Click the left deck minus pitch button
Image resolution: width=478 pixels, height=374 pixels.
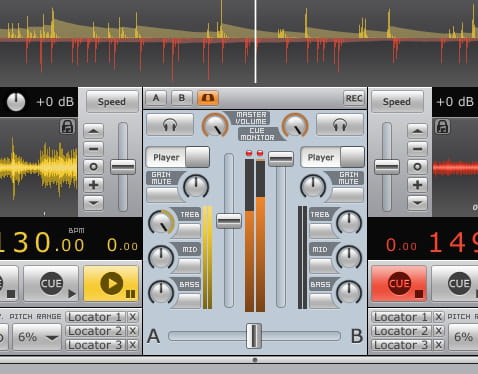[93, 149]
